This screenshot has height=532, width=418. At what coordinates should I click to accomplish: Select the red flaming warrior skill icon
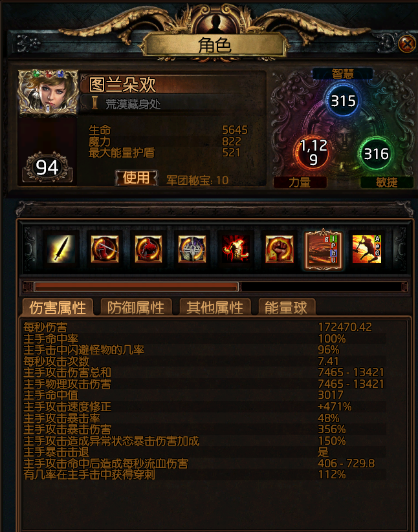(236, 250)
